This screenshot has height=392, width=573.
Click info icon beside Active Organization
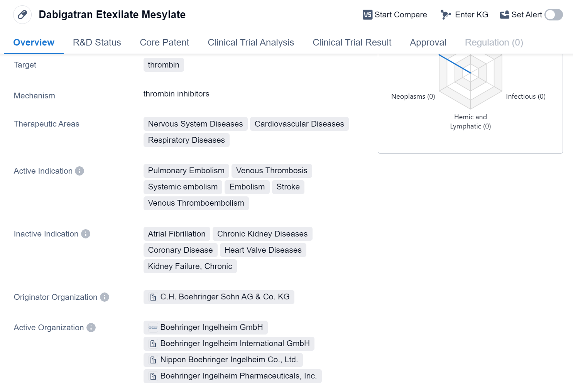pyautogui.click(x=91, y=328)
